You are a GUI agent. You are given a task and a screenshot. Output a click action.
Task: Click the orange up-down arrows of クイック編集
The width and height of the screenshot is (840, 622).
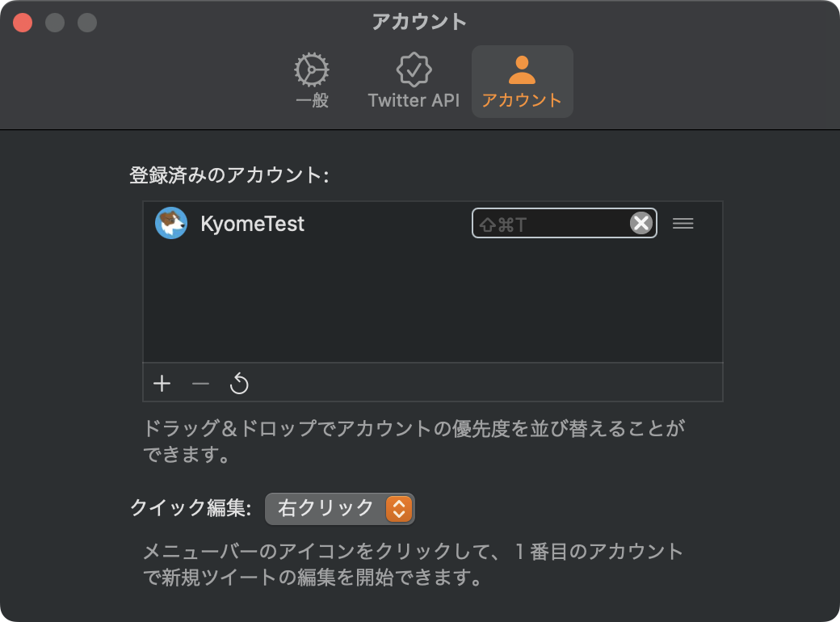[x=398, y=508]
